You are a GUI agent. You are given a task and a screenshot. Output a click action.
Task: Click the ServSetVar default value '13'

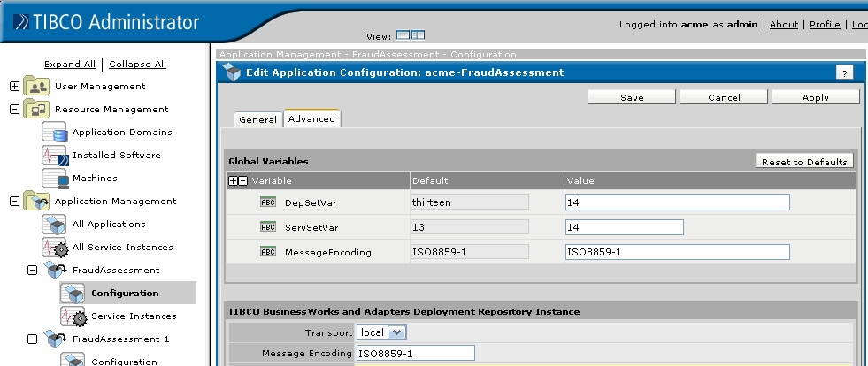470,227
